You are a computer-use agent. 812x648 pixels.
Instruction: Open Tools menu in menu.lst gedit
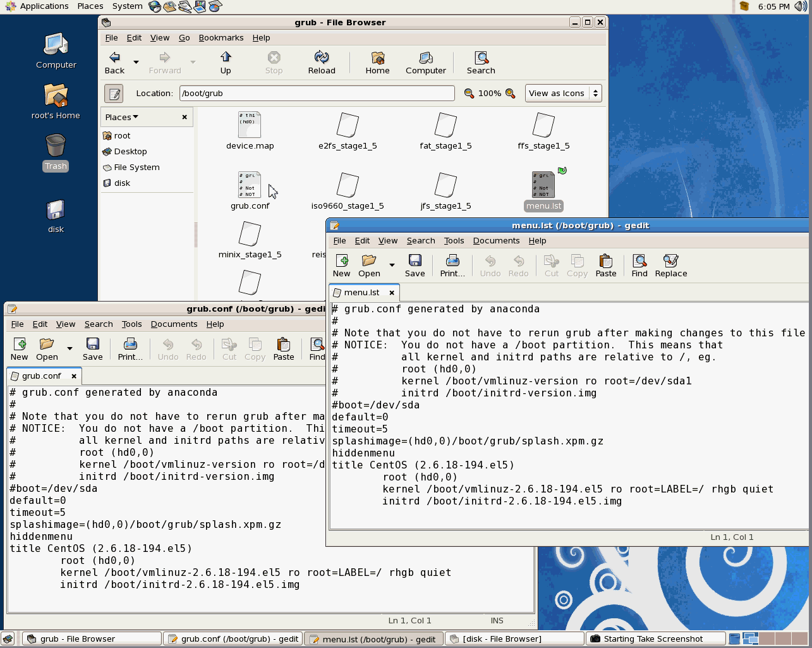(454, 241)
